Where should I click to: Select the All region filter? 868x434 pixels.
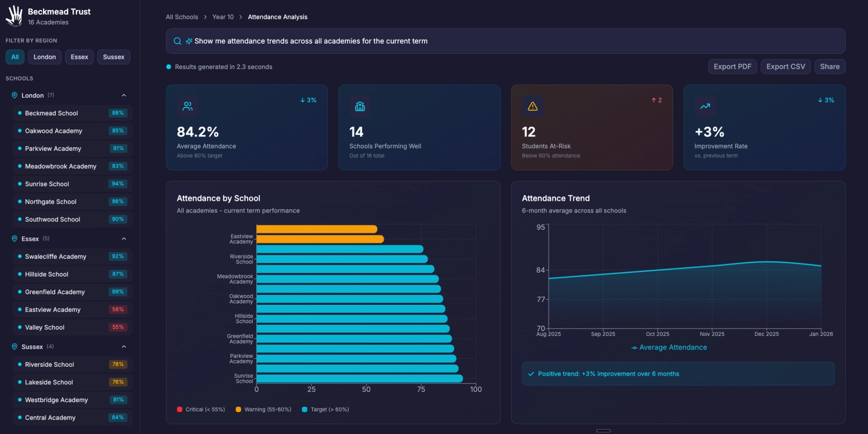pyautogui.click(x=15, y=57)
